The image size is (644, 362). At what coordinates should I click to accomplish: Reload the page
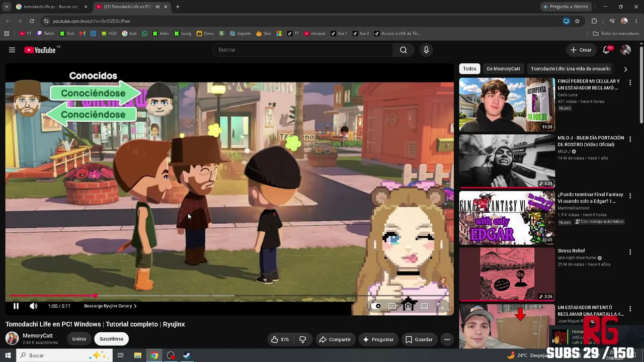coord(32,21)
